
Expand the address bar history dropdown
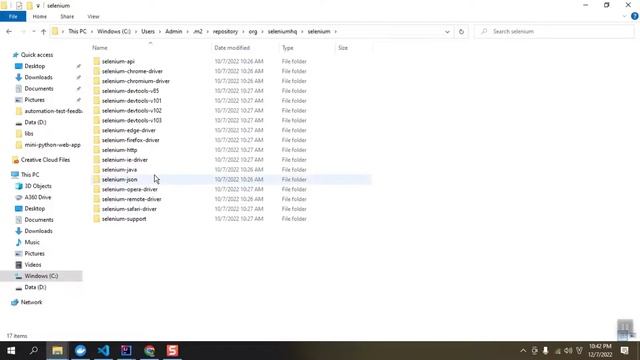(x=447, y=31)
